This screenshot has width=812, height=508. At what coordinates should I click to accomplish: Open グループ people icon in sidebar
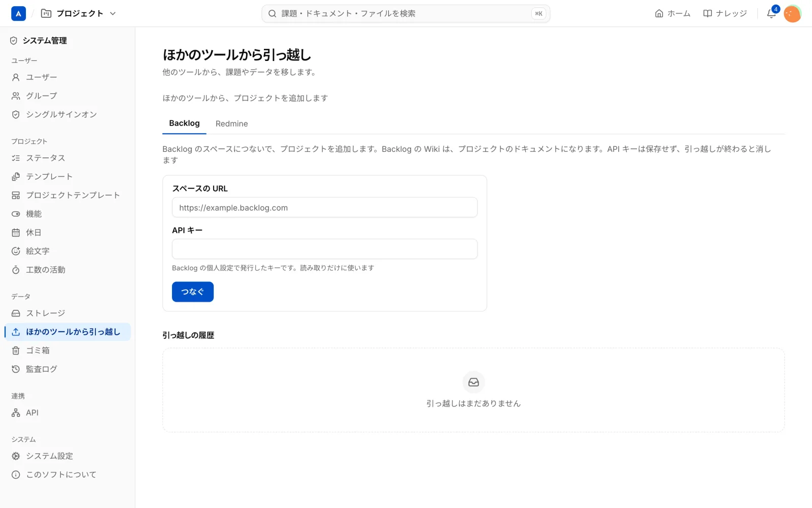(x=16, y=96)
